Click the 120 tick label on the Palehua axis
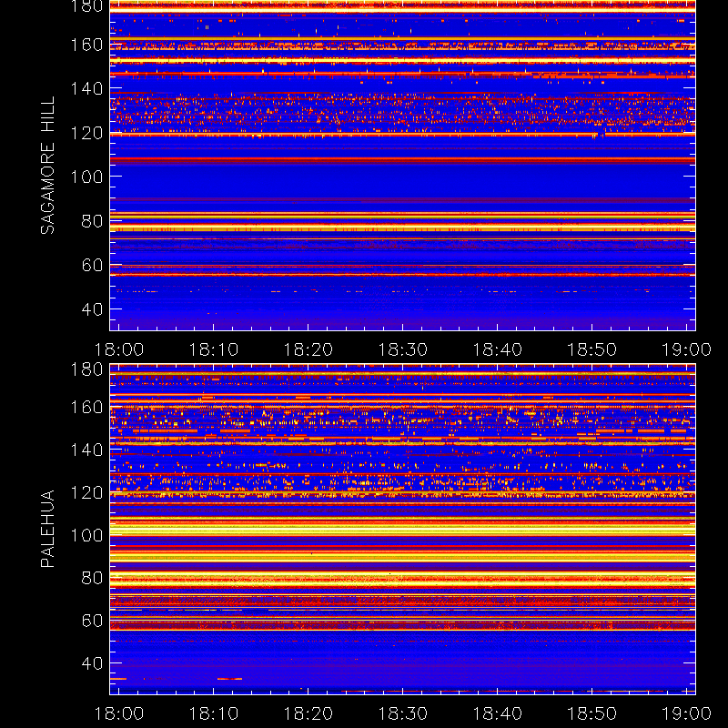Screen dimensions: 728x728 [x=86, y=492]
